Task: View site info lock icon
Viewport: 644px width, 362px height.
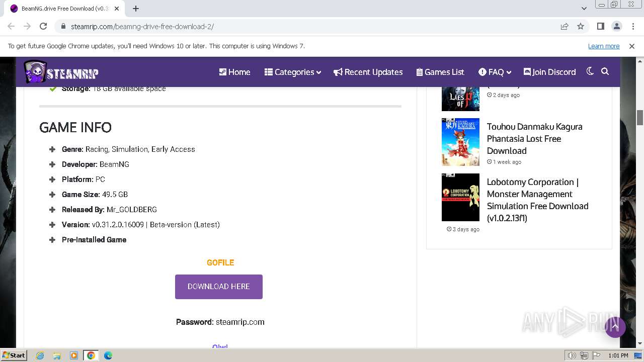Action: (63, 26)
